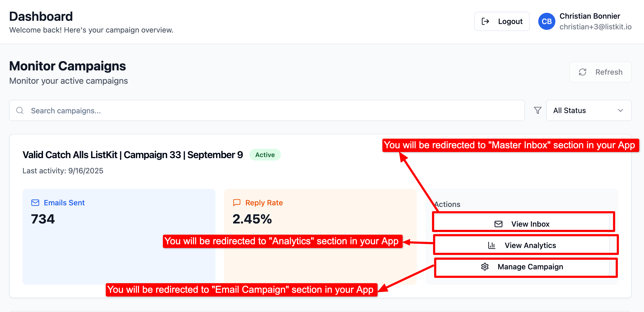
Task: Click the gear icon in Manage Campaign
Action: [485, 267]
